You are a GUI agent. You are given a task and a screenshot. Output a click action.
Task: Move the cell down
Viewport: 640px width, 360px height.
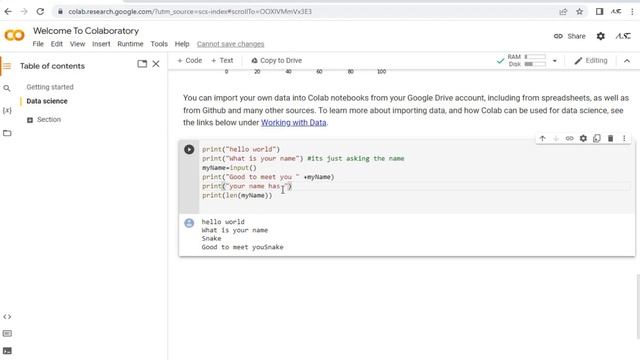(556, 138)
